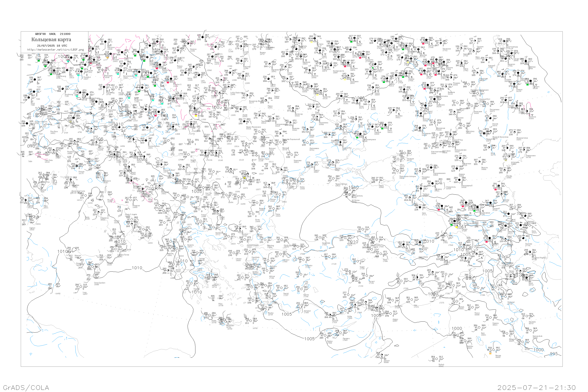Click the Frankfurt station circle marker
Screen dimensions: 588x392
click(x=81, y=72)
